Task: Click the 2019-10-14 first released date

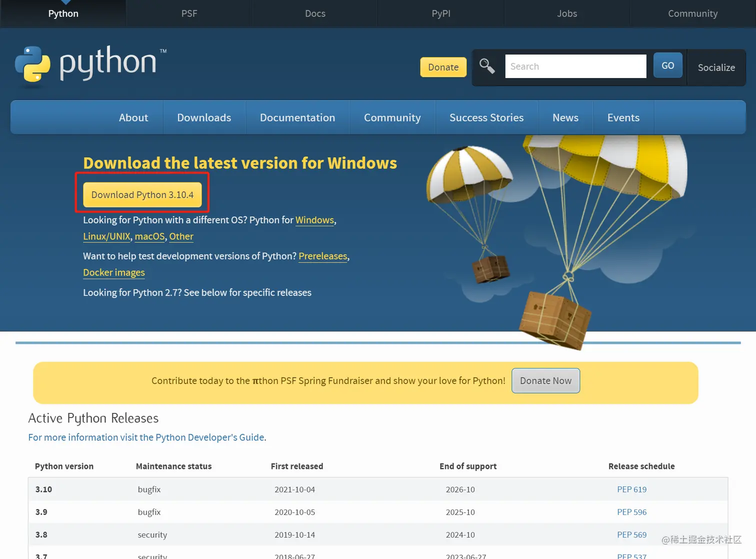Action: pos(294,534)
